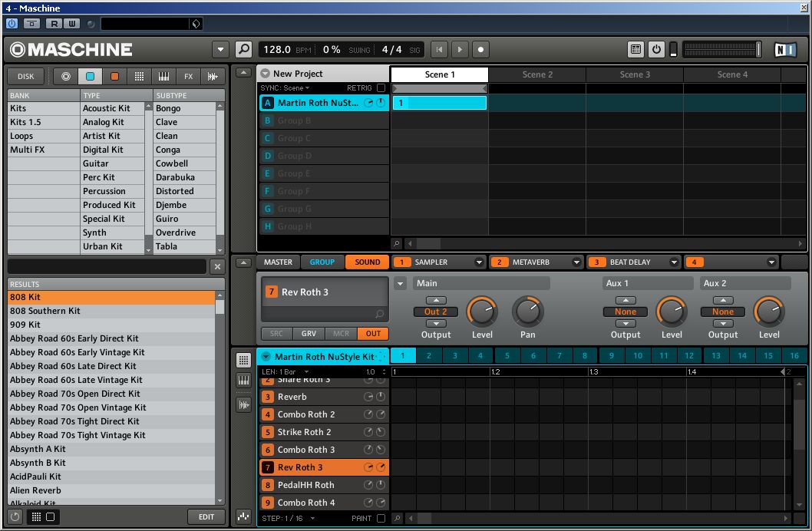Open the SAMPLER module dropdown arrow
Viewport: 812px width, 531px height.
479,262
